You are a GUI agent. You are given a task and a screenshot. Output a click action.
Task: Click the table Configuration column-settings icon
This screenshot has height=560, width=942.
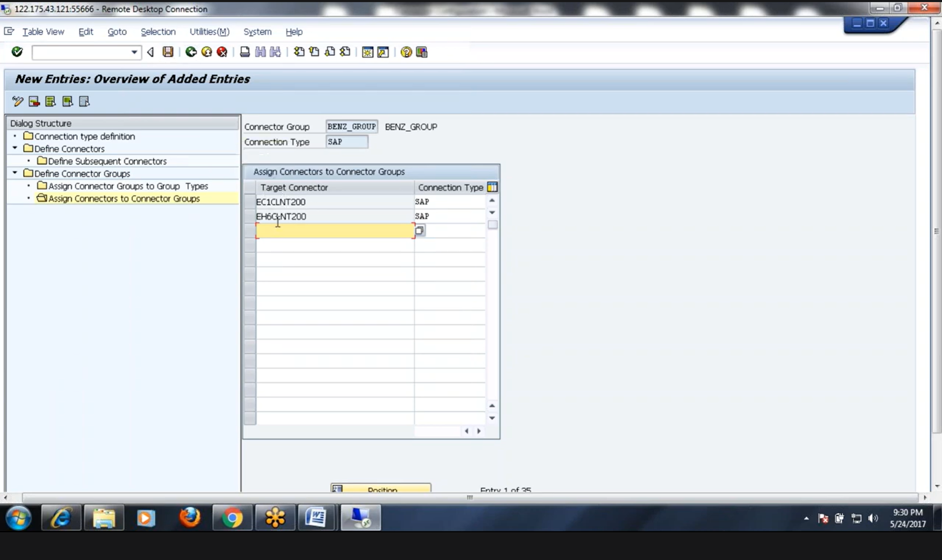[492, 187]
